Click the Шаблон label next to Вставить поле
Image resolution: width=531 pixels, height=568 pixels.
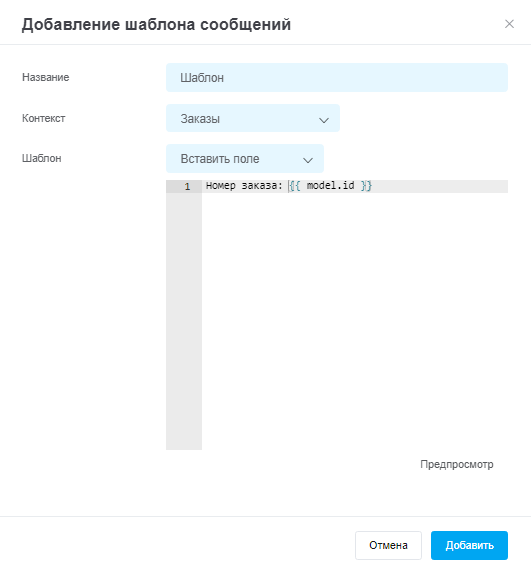42,158
